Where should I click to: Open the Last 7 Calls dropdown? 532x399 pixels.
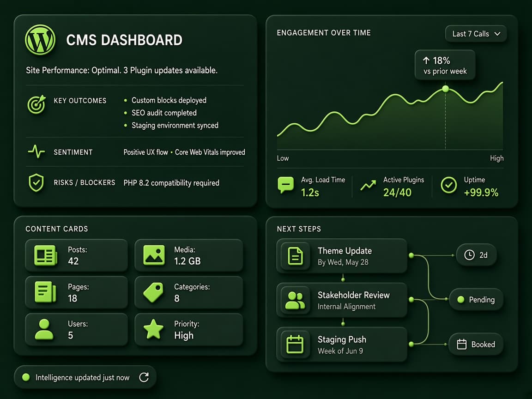(x=476, y=34)
